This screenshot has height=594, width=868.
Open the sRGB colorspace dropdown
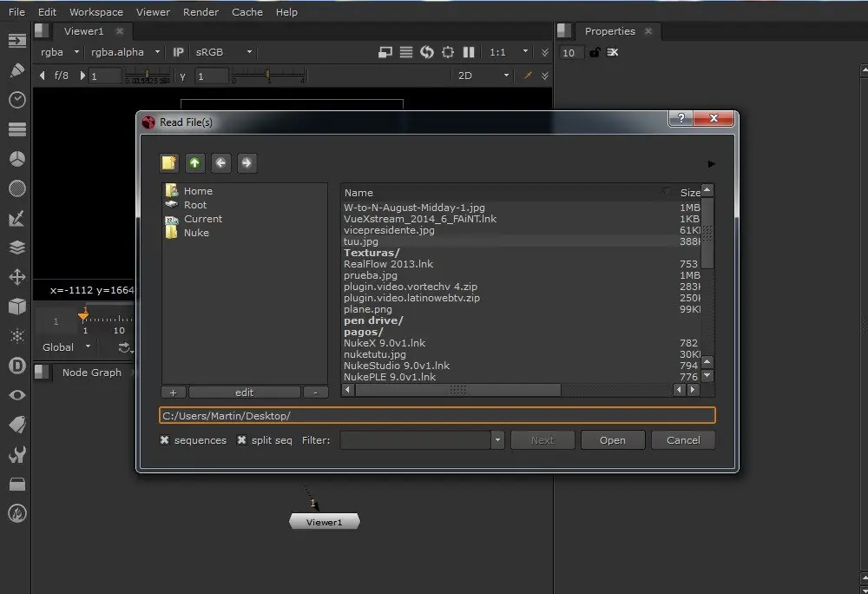click(x=224, y=52)
